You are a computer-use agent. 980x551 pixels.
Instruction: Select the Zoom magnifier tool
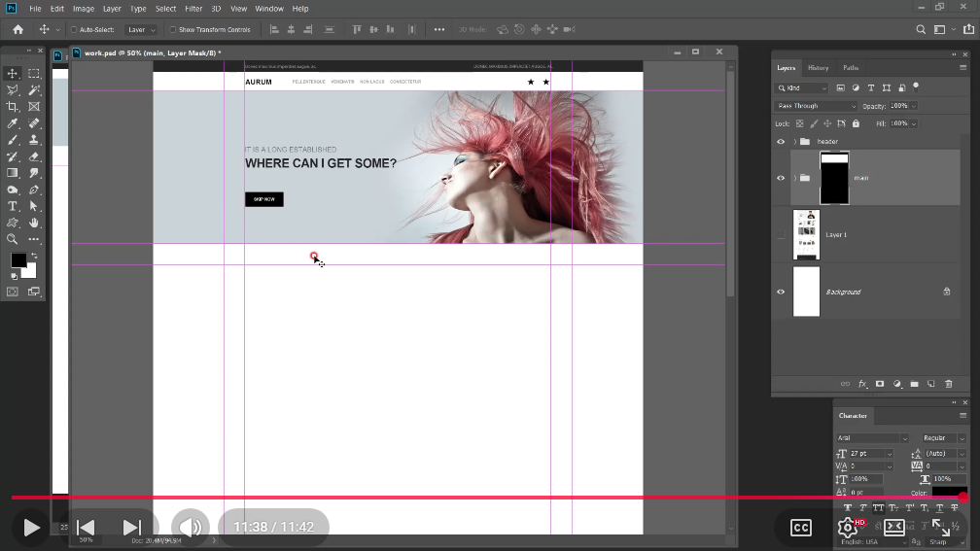click(x=13, y=239)
